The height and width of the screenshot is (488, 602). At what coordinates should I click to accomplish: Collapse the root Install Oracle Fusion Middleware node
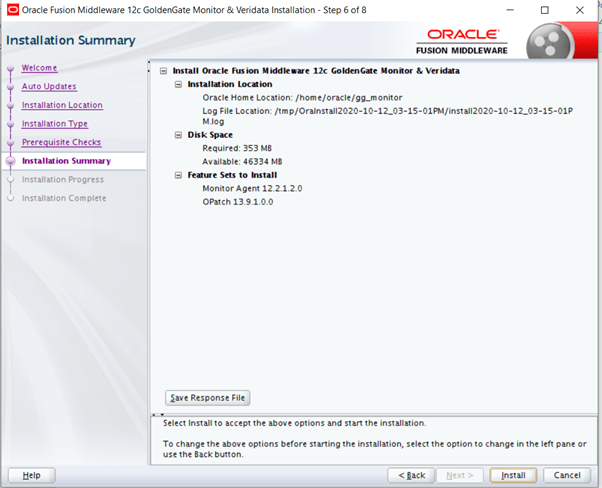coord(163,71)
